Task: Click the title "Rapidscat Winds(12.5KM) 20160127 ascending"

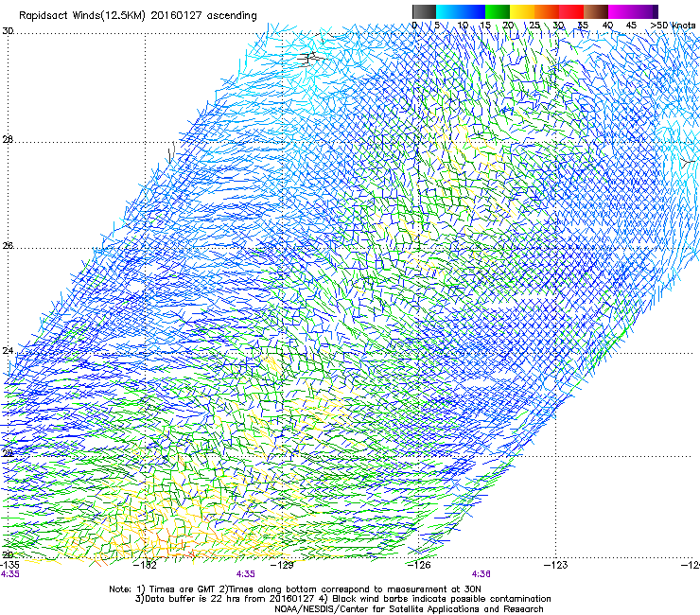Action: click(138, 16)
